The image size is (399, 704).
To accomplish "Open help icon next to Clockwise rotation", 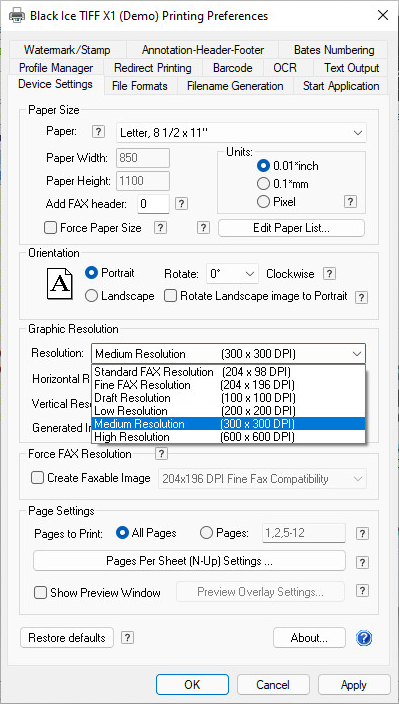I will pos(329,273).
